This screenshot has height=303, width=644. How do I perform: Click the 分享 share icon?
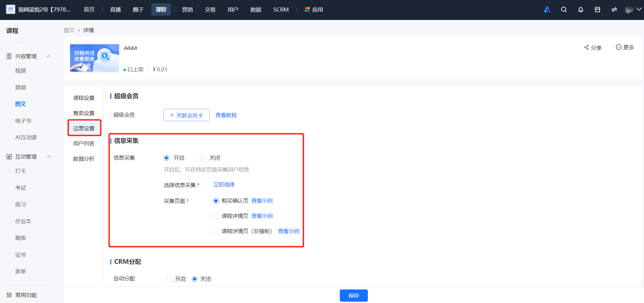(586, 47)
